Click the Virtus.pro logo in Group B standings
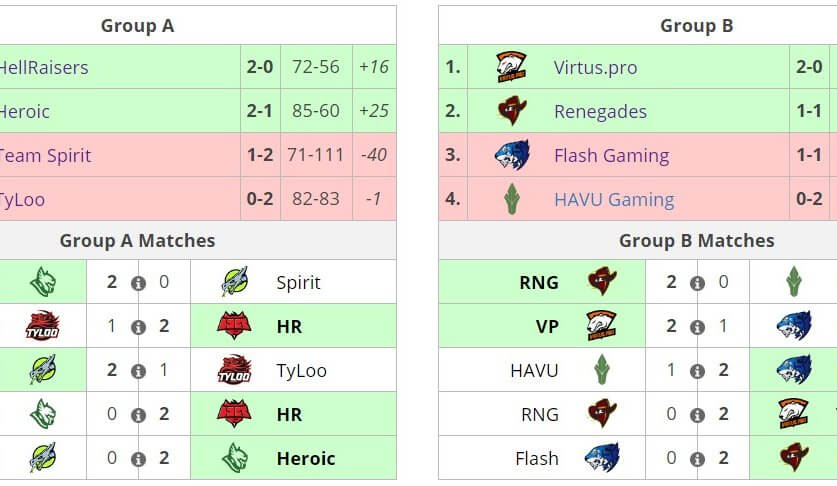This screenshot has width=837, height=486. [x=512, y=68]
